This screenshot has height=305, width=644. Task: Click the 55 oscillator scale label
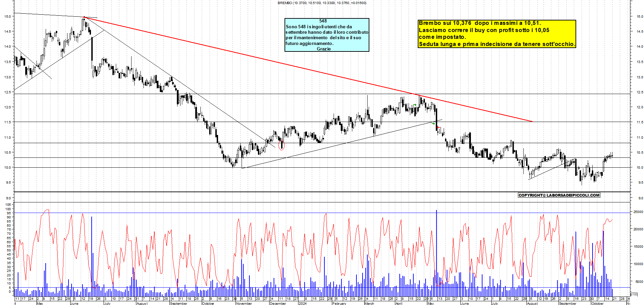10,246
